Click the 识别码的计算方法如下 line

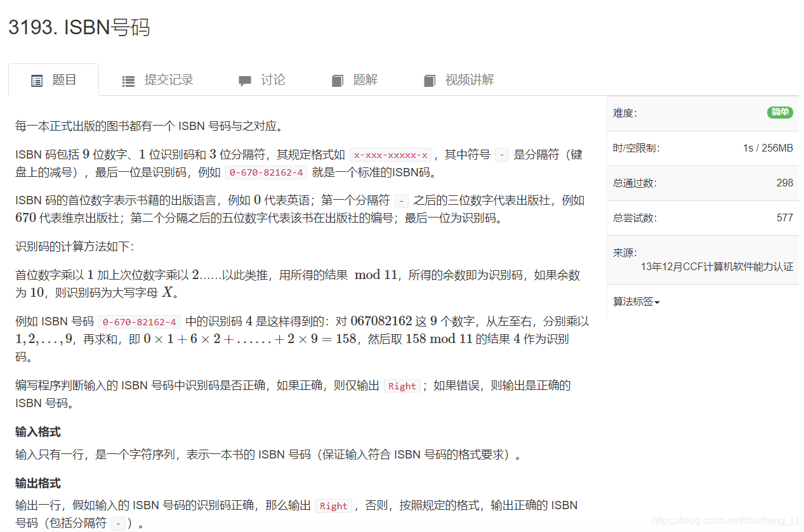click(x=75, y=246)
